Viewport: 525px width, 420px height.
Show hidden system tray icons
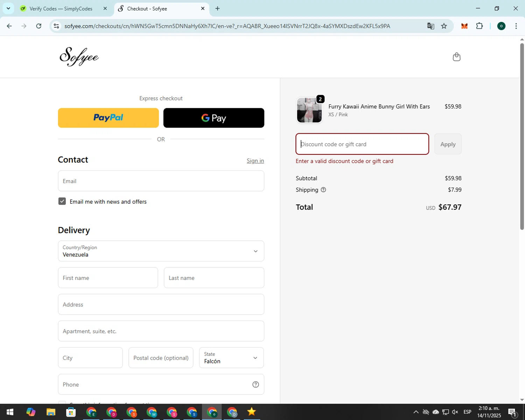[x=416, y=412]
